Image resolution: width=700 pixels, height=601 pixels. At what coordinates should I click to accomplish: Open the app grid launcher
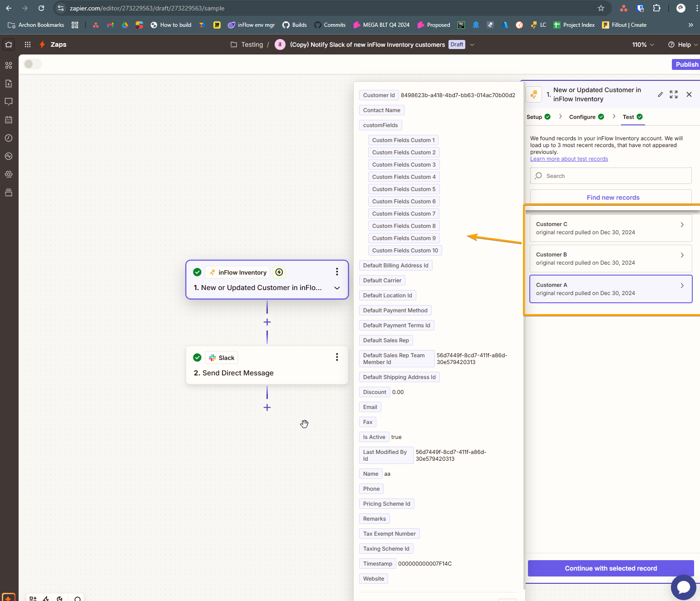(28, 44)
